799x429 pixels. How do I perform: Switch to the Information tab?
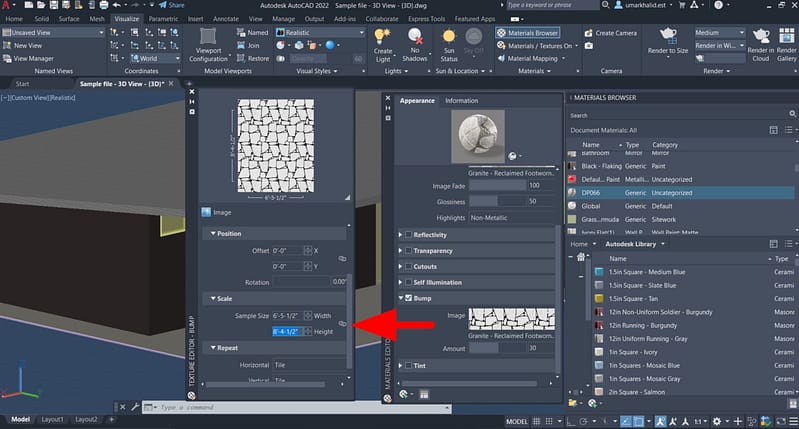461,101
